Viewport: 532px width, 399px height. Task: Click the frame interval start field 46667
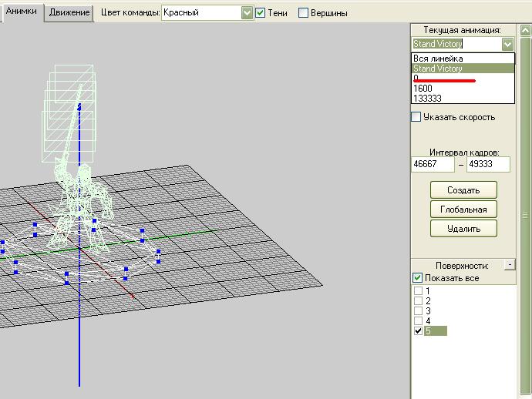[433, 165]
